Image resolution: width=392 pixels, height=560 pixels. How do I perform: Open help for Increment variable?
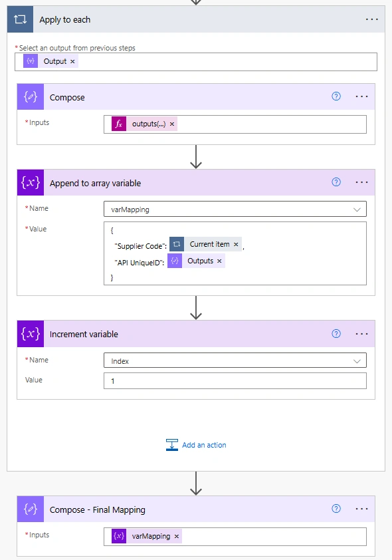tap(336, 334)
